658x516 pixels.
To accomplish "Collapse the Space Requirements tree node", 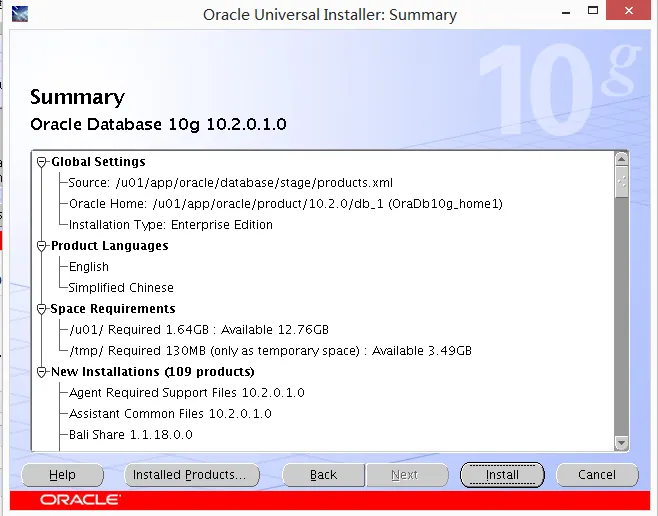I will pos(41,309).
